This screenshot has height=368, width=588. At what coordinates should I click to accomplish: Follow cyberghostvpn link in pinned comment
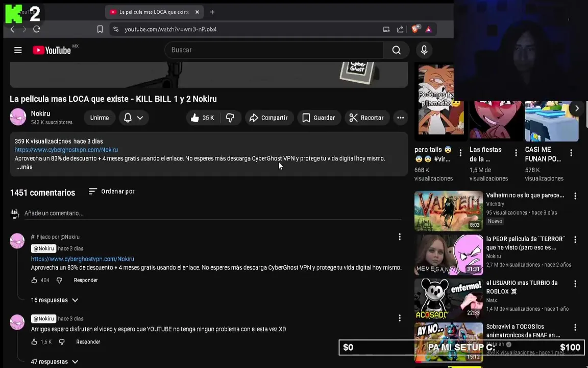(83, 259)
